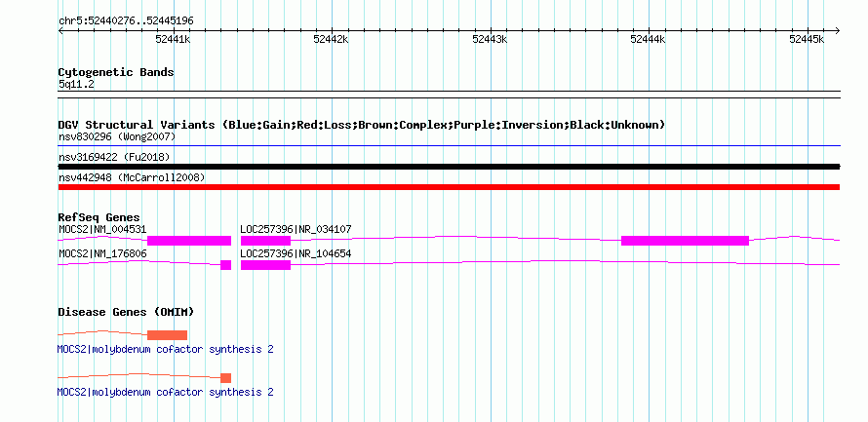Click the right arrow of the ruler
This screenshot has height=422, width=868.
(837, 30)
